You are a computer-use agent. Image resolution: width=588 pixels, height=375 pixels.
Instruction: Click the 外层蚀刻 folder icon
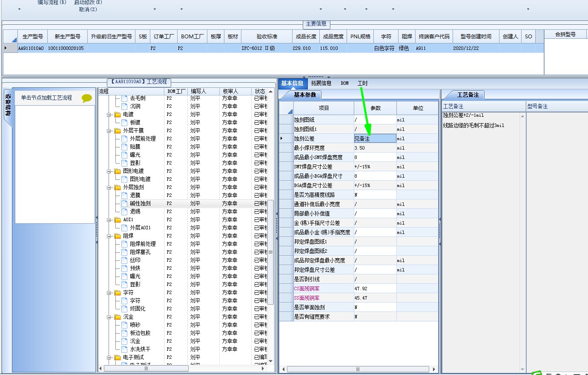pos(118,187)
